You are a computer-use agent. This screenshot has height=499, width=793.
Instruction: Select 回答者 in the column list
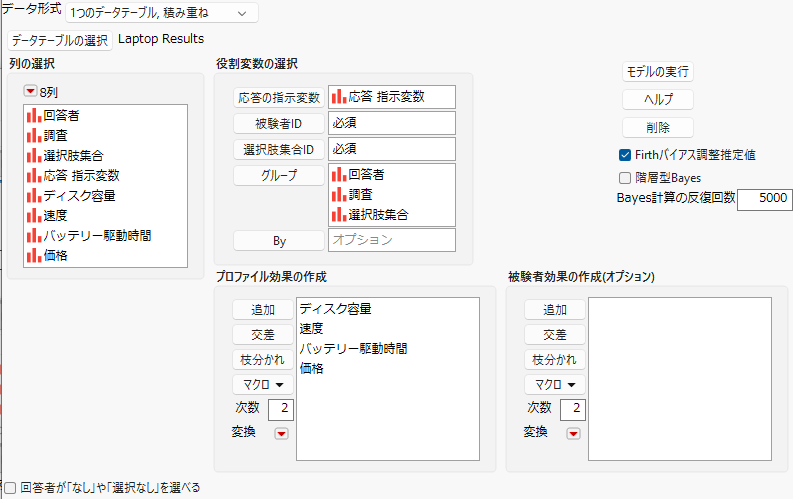click(x=61, y=115)
